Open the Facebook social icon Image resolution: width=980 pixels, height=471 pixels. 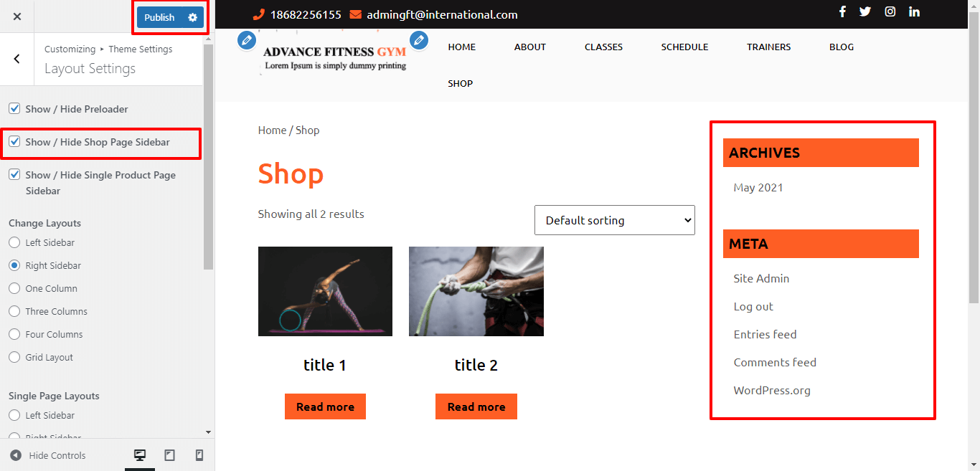pos(842,11)
